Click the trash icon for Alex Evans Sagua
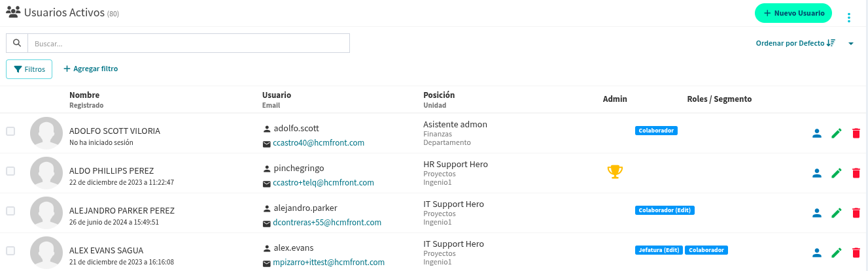868x271 pixels. pos(856,253)
